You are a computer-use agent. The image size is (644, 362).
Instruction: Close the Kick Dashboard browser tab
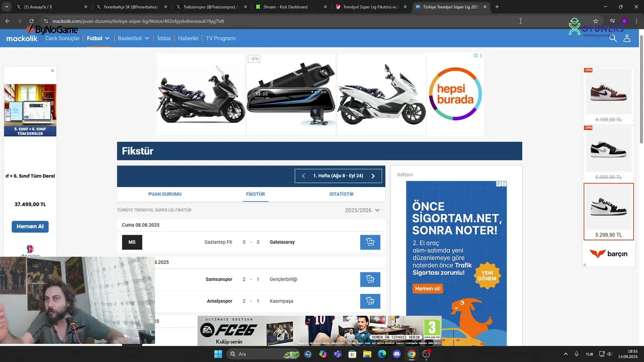(x=325, y=7)
